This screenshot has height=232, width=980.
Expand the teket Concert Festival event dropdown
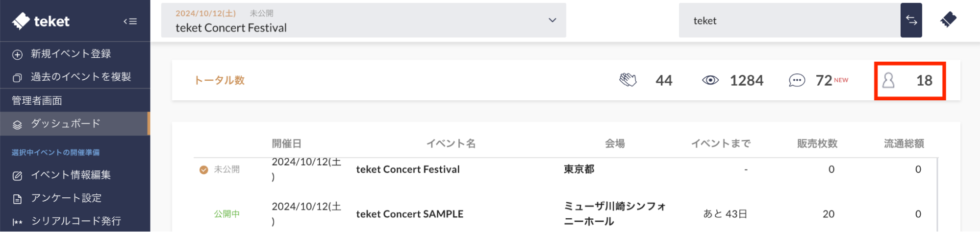tap(552, 21)
